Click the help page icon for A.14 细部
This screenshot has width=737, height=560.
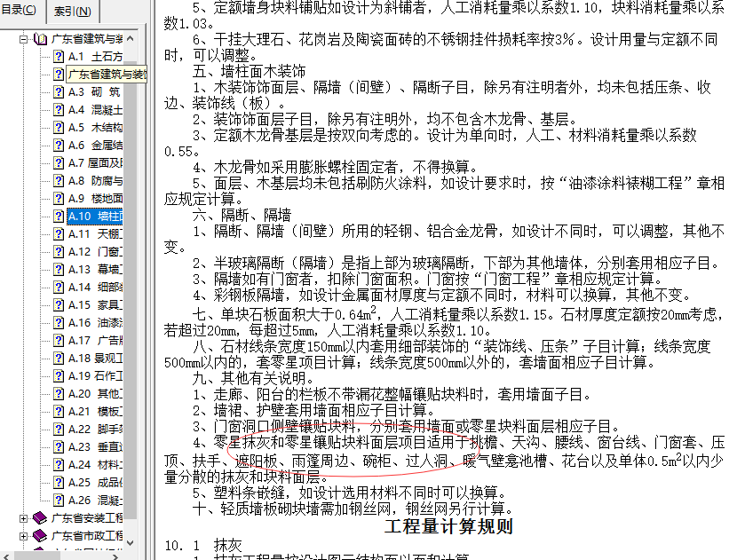click(x=59, y=288)
